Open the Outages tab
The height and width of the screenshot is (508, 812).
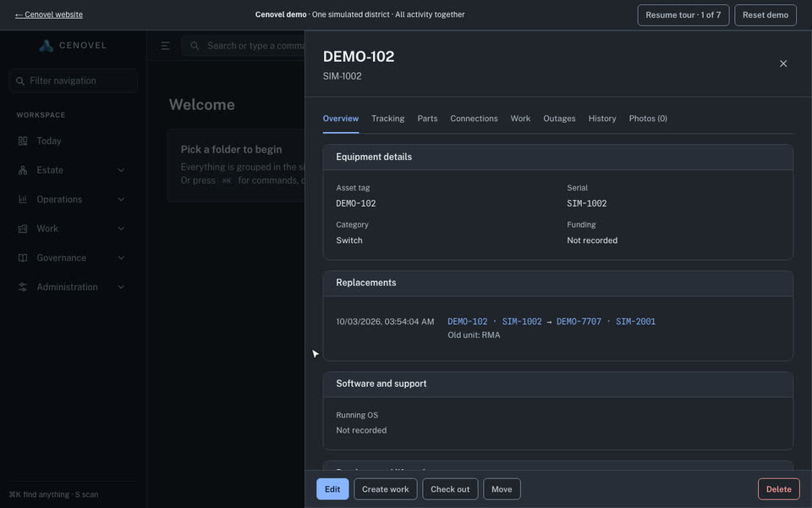point(559,119)
